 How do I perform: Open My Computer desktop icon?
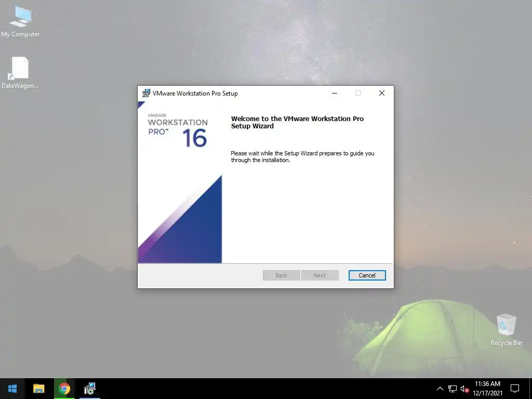[x=20, y=21]
